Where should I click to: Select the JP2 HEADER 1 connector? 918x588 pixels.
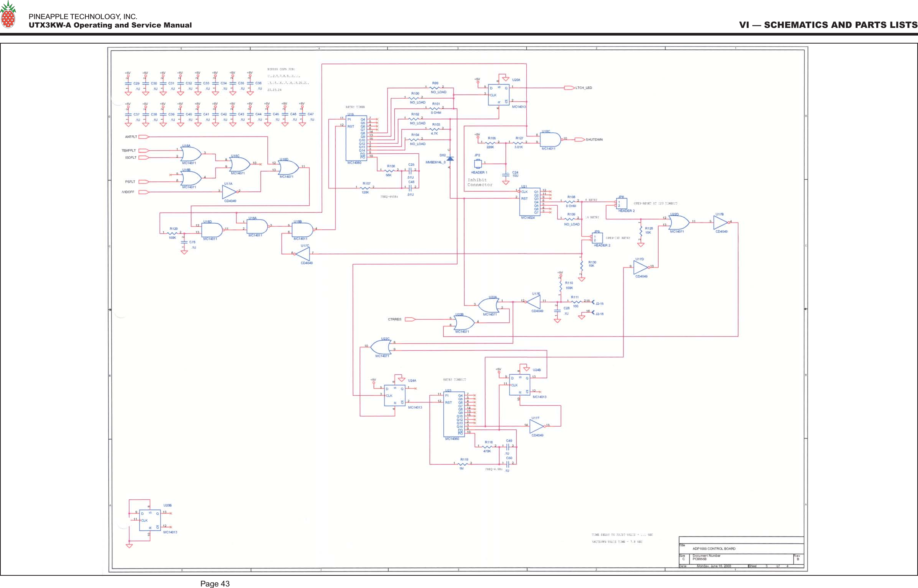click(x=478, y=164)
